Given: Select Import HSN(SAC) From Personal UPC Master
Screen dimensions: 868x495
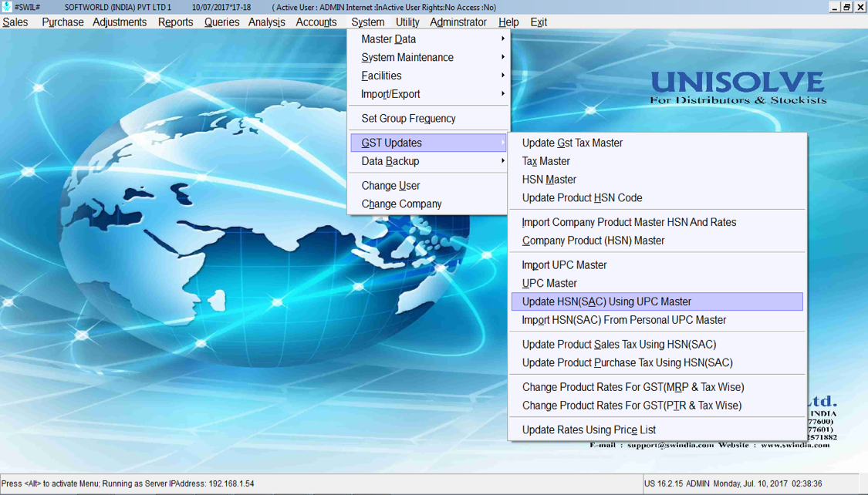Looking at the screenshot, I should (x=657, y=320).
